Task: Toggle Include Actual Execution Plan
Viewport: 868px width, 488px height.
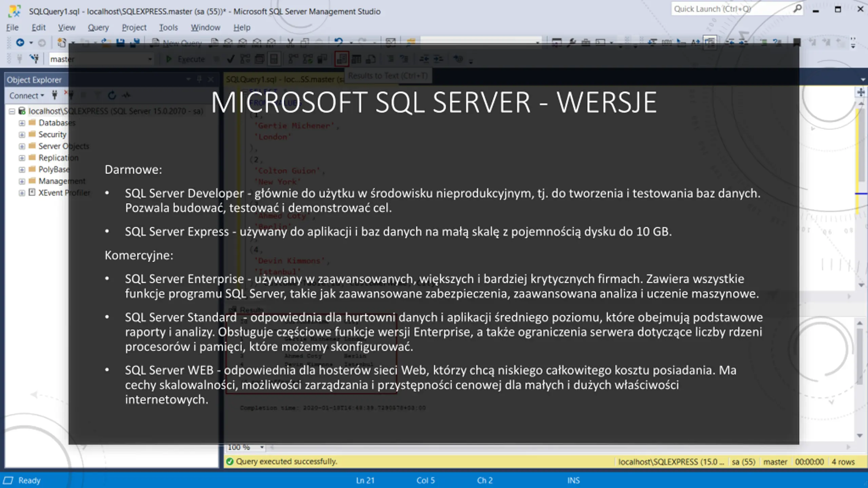Action: pyautogui.click(x=293, y=59)
